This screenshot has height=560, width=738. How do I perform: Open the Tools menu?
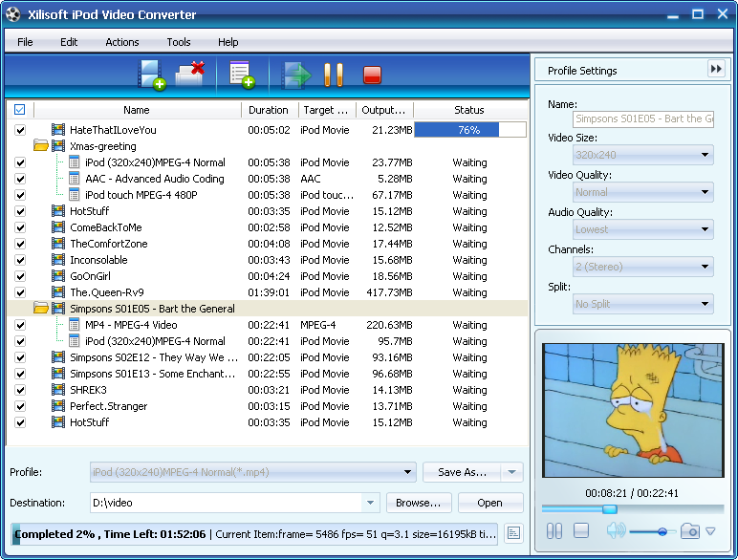[x=179, y=42]
